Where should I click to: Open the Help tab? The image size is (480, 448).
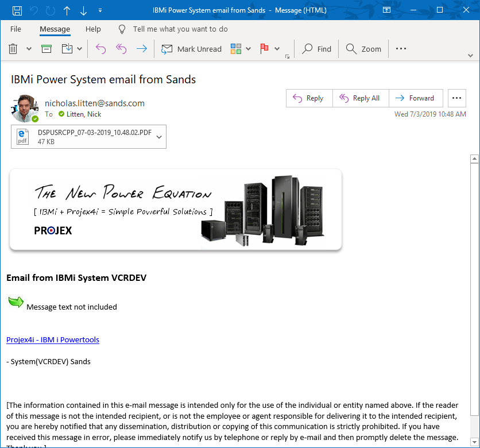pyautogui.click(x=93, y=29)
